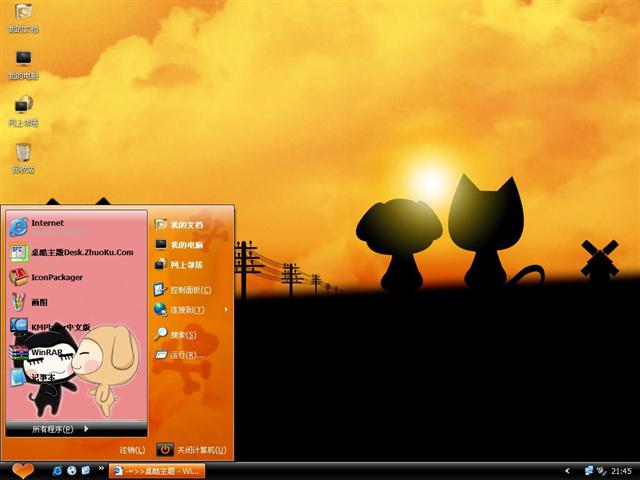
Task: Open the Network Neighborhood desktop icon
Action: 23,111
